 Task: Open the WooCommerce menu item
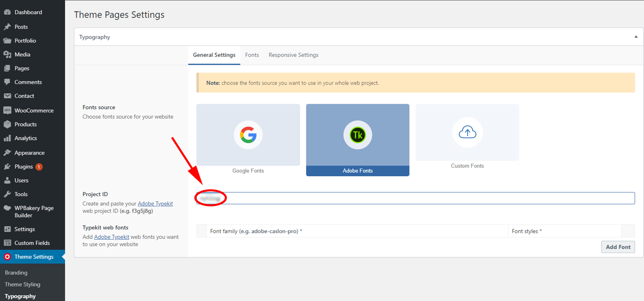tap(33, 110)
